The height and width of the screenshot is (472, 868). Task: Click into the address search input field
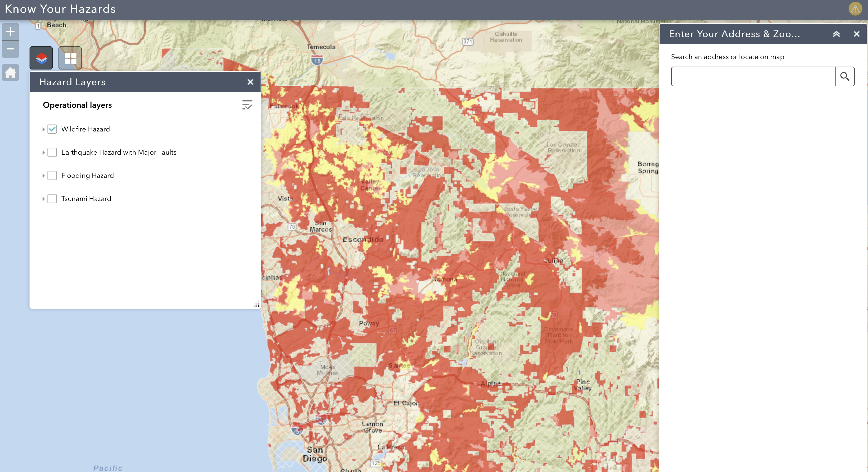pos(753,76)
